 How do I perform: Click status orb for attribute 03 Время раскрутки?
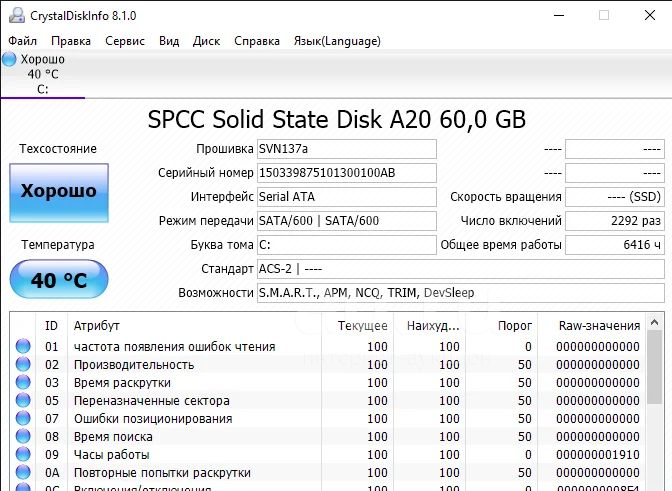(x=23, y=382)
